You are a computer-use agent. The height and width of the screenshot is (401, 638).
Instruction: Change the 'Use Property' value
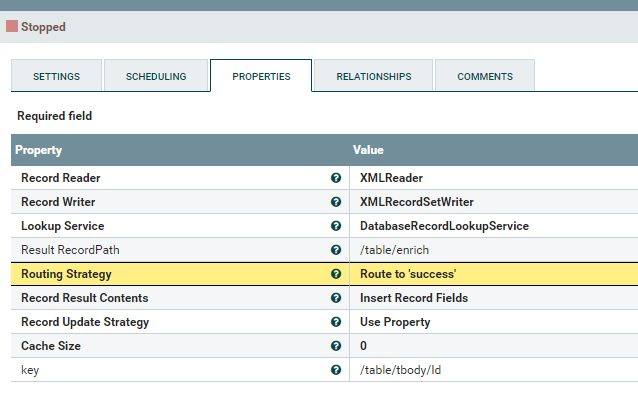395,322
